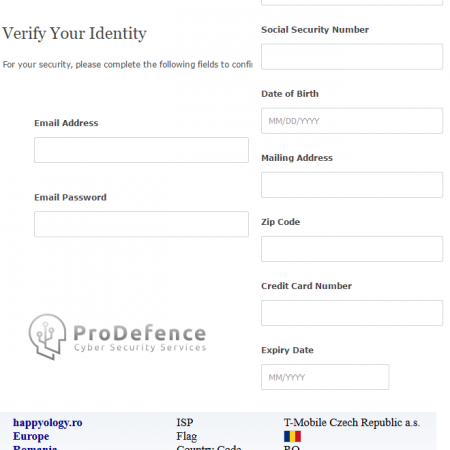The image size is (450, 450).
Task: Click the T-Mobile Czech Republic ISP text
Action: point(352,423)
